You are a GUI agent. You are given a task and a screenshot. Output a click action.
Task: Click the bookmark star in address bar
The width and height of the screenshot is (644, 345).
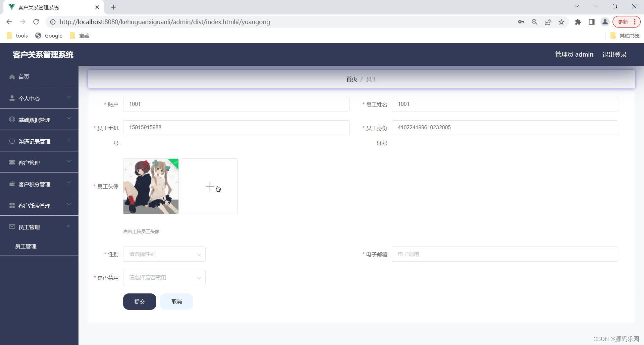click(561, 22)
